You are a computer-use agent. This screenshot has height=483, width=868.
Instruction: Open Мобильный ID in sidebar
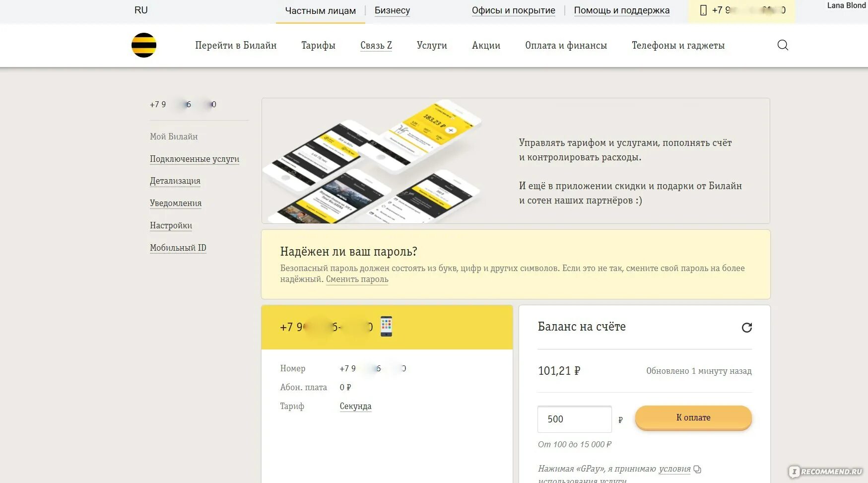pyautogui.click(x=178, y=248)
